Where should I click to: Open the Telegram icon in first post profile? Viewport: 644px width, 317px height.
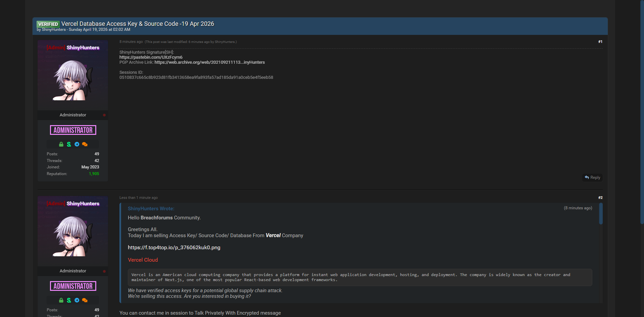coord(77,144)
